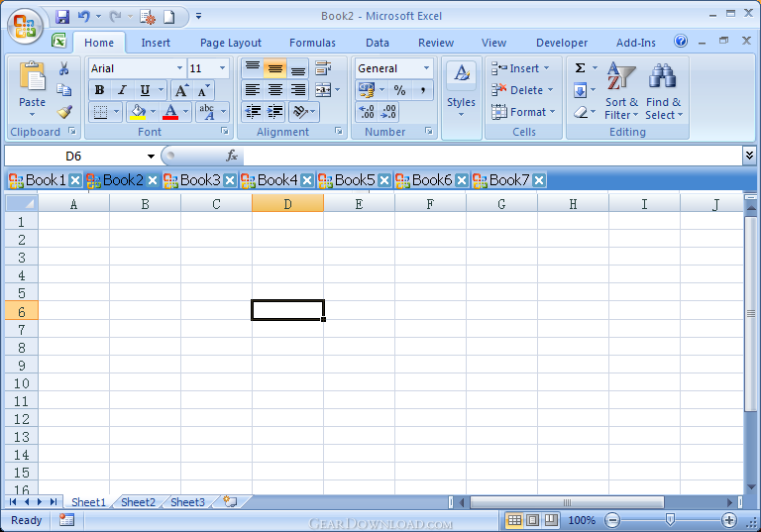Cut selection with the scissors icon
This screenshot has width=761, height=532.
tap(63, 68)
